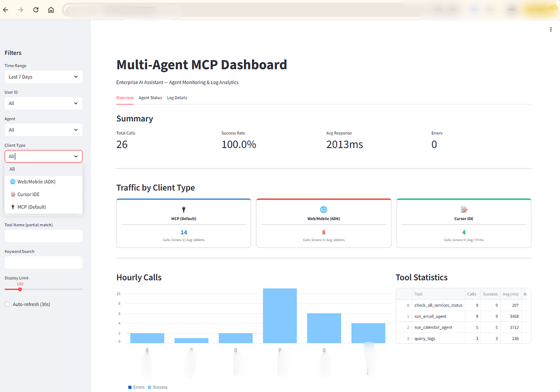Click the Filters sidebar heading
Image resolution: width=560 pixels, height=392 pixels.
[13, 53]
